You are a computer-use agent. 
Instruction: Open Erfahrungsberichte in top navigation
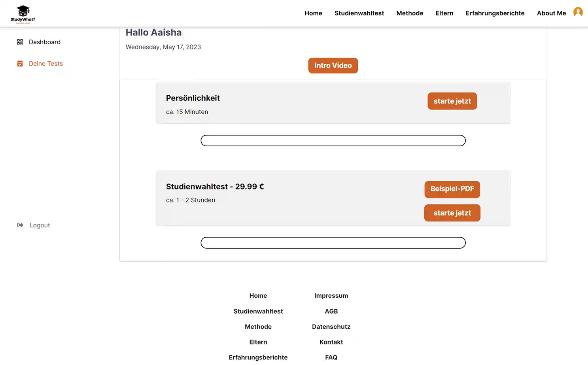(495, 13)
